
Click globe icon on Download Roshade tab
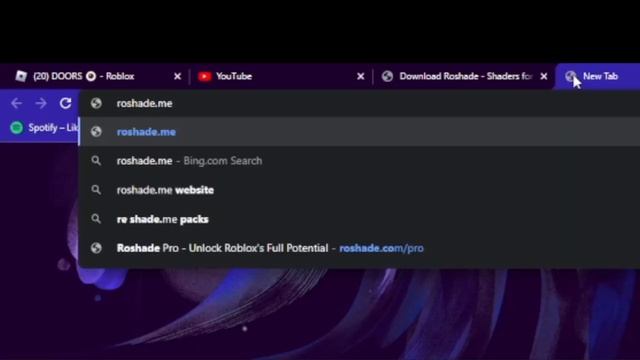[x=387, y=76]
